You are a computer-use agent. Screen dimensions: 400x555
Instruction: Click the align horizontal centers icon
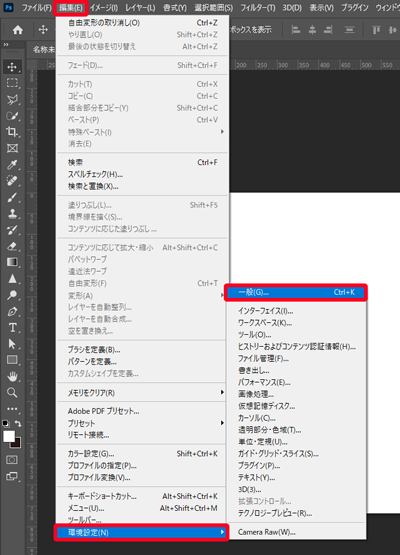tap(312, 30)
